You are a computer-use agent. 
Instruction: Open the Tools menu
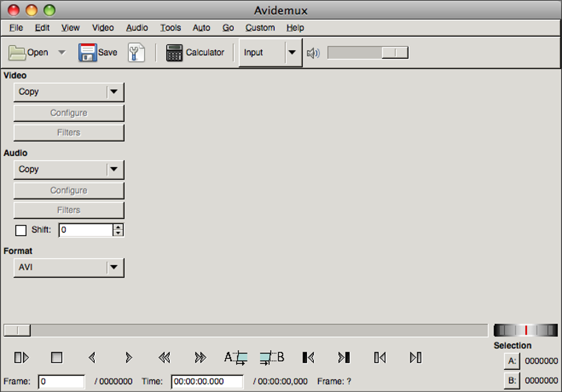click(170, 28)
